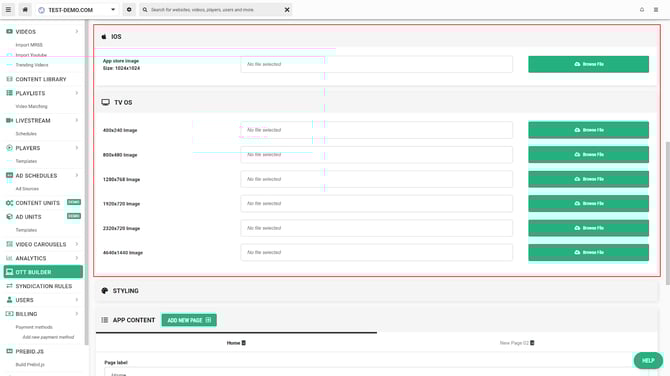This screenshot has height=376, width=670.
Task: Browse file for 4640x1440 image
Action: (588, 252)
